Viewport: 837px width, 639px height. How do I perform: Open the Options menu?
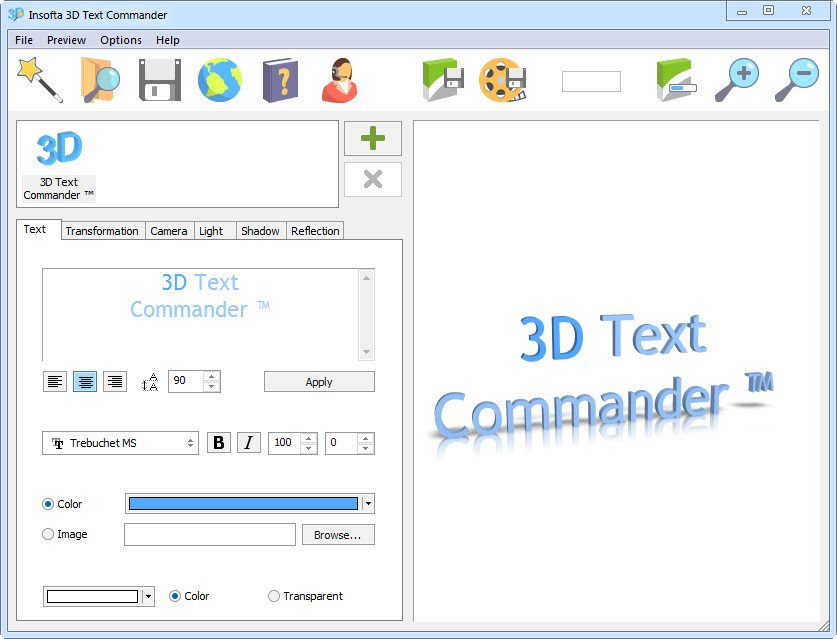point(121,40)
